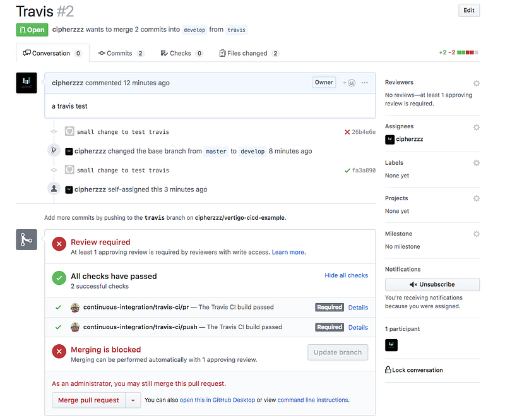
Task: Open the Projects settings gear
Action: click(477, 198)
